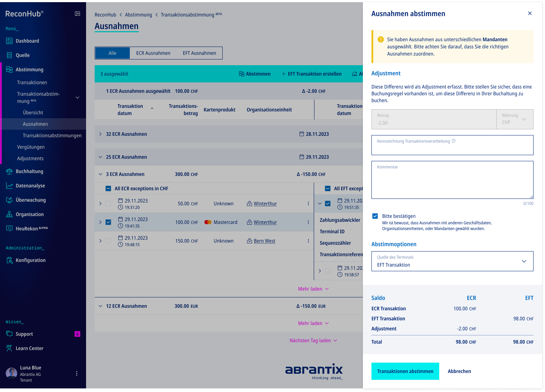Toggle All ECR exceptions in CHF checkbox
The image size is (545, 392).
coord(108,188)
